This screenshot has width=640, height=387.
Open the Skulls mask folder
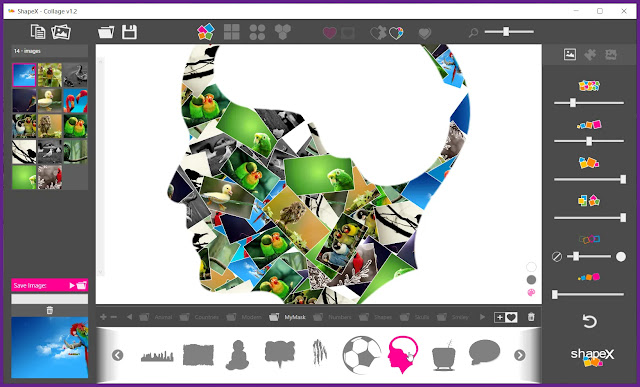coord(414,317)
